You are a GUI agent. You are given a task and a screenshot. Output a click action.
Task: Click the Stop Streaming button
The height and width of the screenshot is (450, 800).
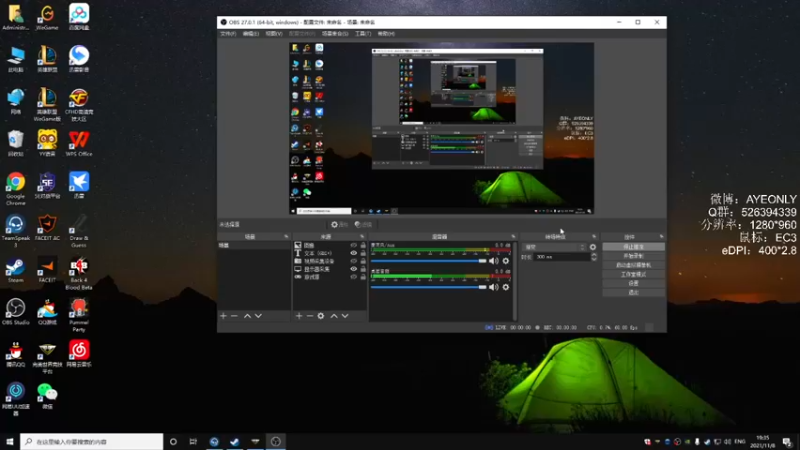634,247
